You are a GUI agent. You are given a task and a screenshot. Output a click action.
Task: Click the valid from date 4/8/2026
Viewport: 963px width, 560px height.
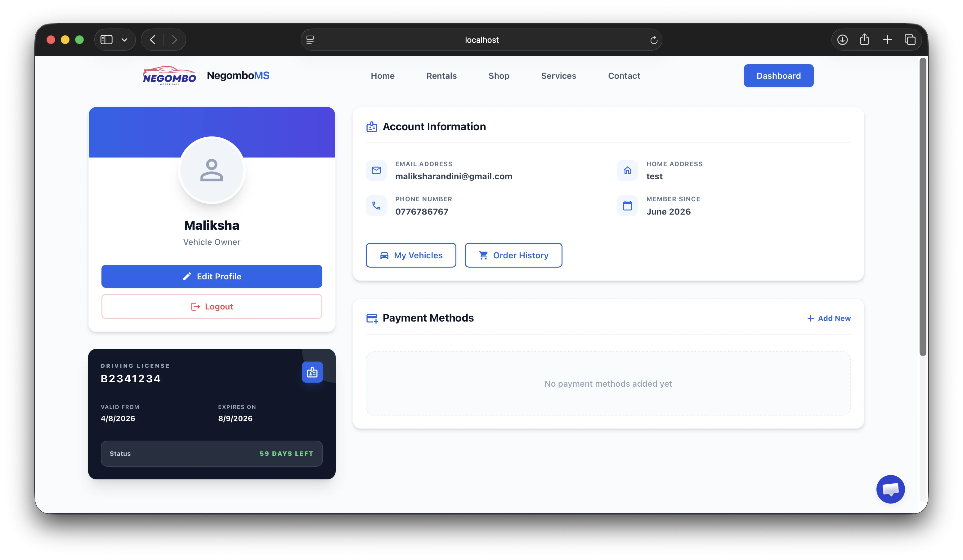point(118,418)
